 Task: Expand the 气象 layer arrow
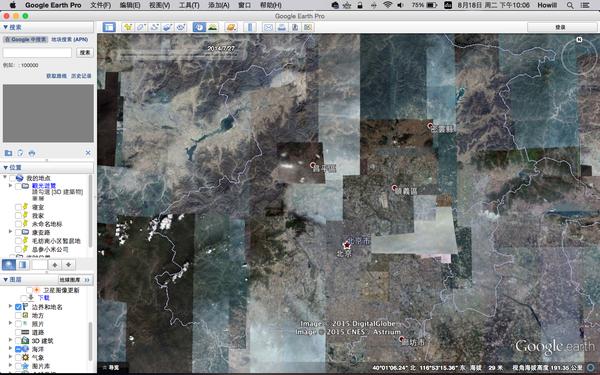point(10,357)
